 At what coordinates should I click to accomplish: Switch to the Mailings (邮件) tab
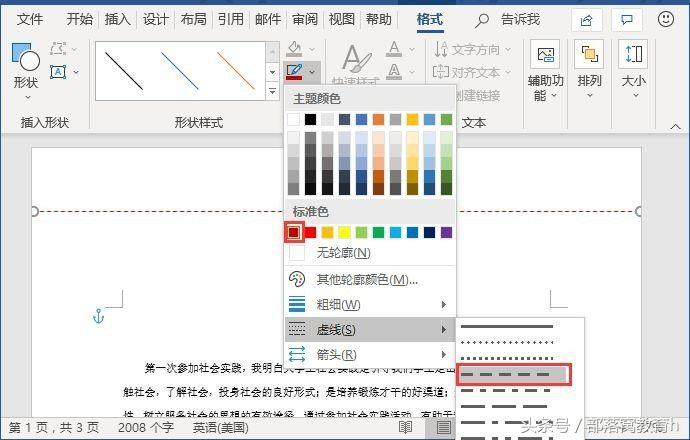(x=268, y=19)
